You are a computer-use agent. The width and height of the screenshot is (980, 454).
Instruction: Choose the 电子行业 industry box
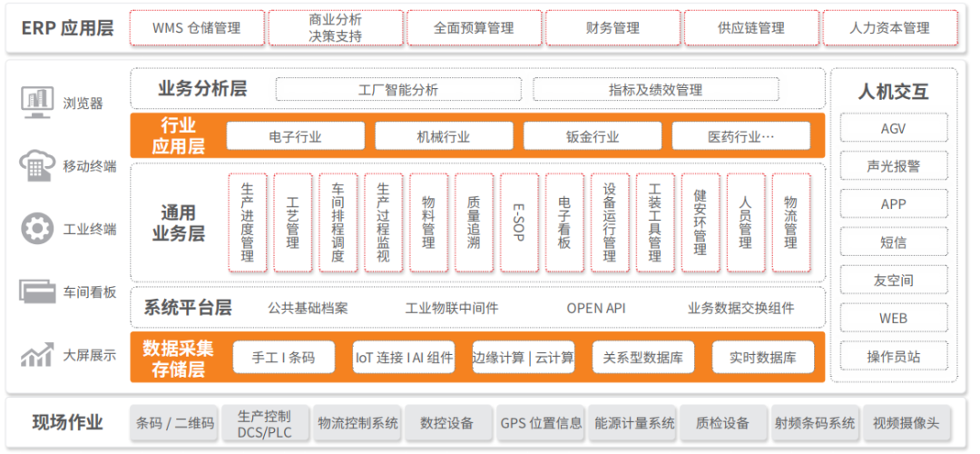click(x=295, y=137)
